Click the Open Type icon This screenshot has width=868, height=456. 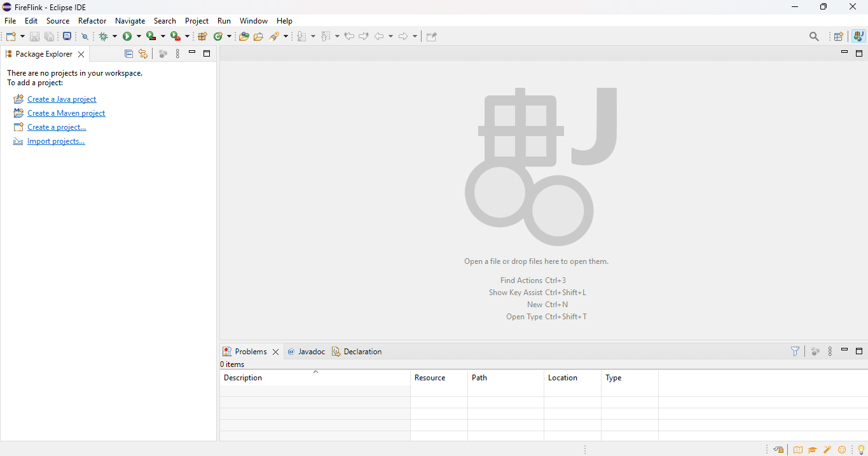point(244,36)
